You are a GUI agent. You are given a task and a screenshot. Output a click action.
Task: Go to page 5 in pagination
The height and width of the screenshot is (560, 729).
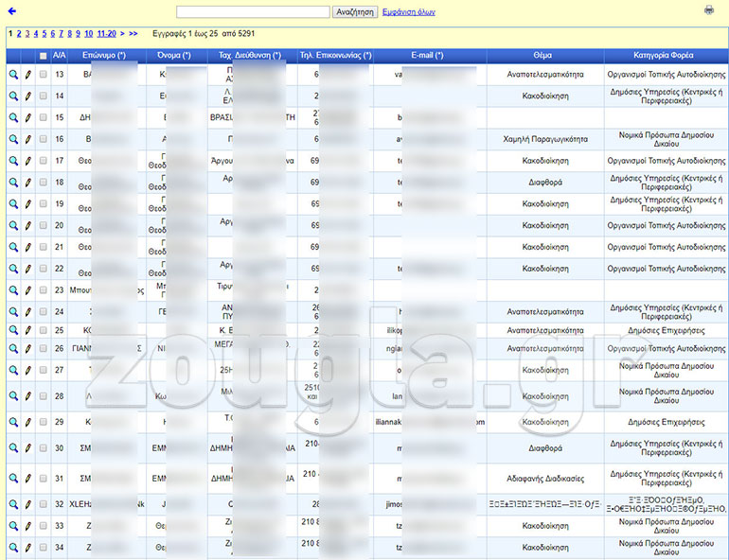(44, 33)
